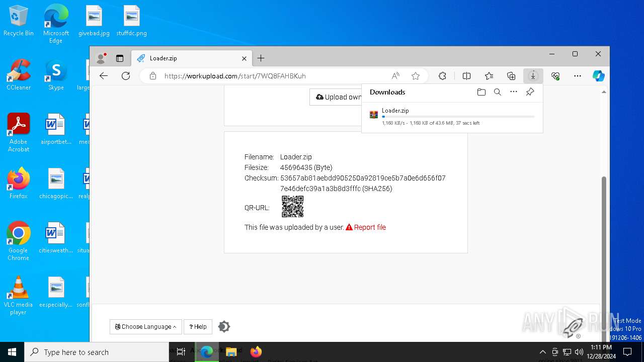Screen dimensions: 644x362
Task: Go back with the browser back arrow
Action: pos(104,76)
